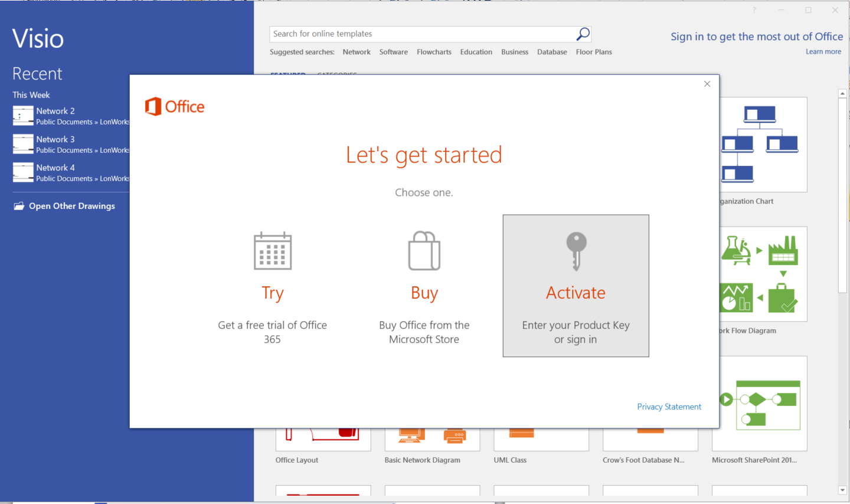Image resolution: width=850 pixels, height=504 pixels.
Task: Open the Network 2 recent drawing
Action: tap(71, 116)
